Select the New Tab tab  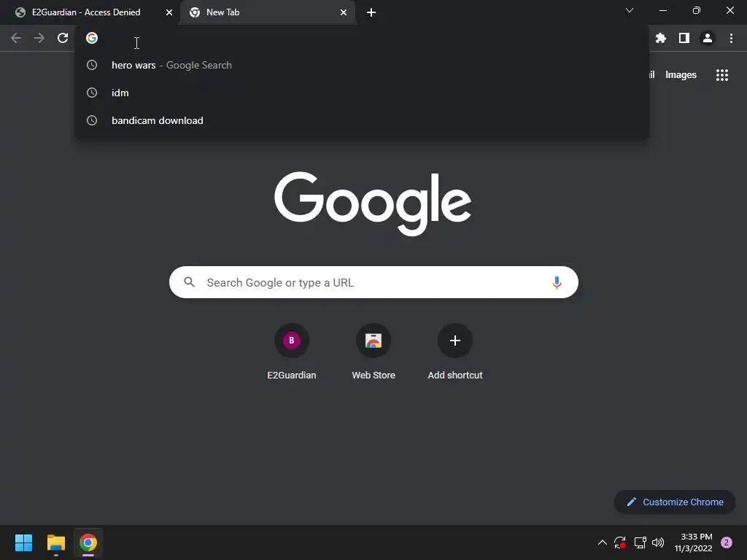point(268,12)
